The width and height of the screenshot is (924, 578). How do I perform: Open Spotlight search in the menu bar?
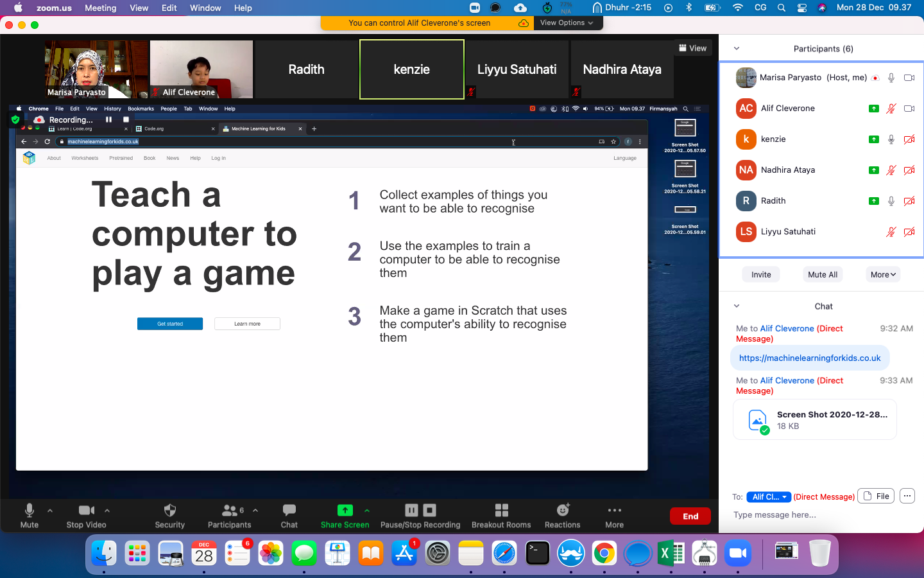pos(781,8)
